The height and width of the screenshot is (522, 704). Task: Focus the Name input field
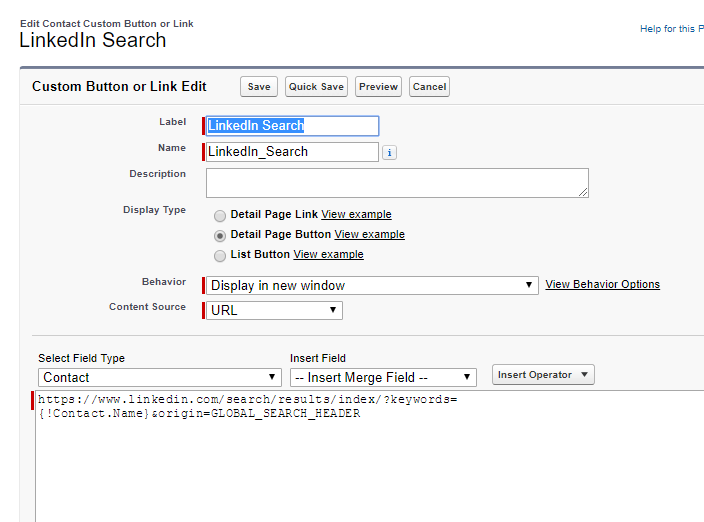[292, 152]
